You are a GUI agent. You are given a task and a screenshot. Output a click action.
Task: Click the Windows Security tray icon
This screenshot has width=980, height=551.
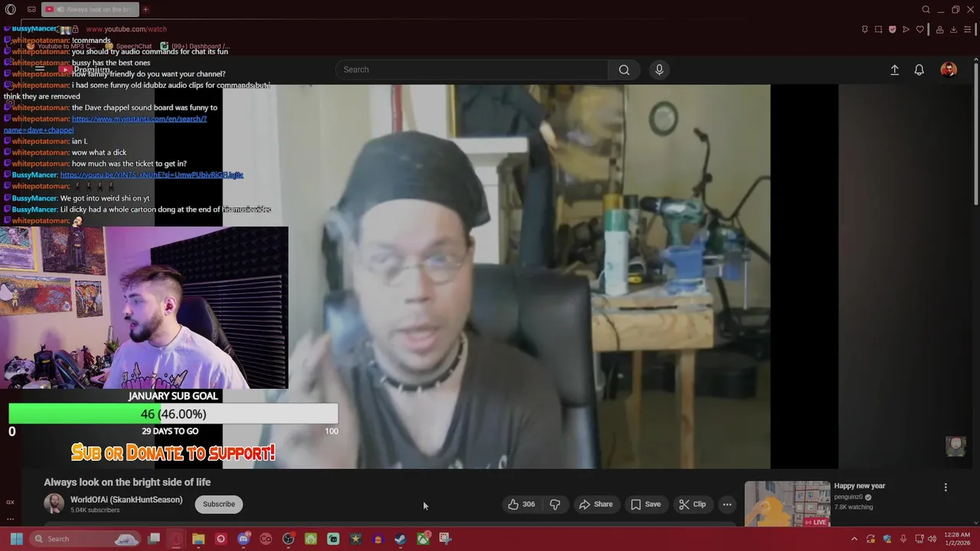[887, 539]
